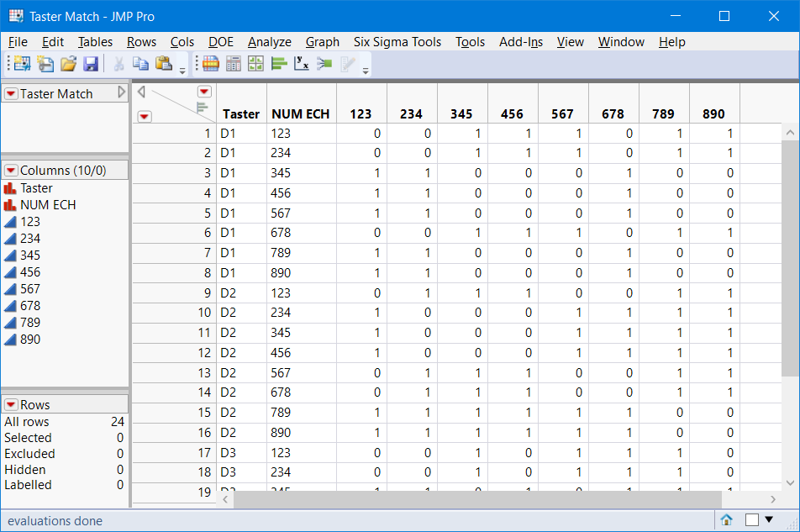Expand the Taster Match panel side arrow
800x532 pixels.
coord(121,92)
